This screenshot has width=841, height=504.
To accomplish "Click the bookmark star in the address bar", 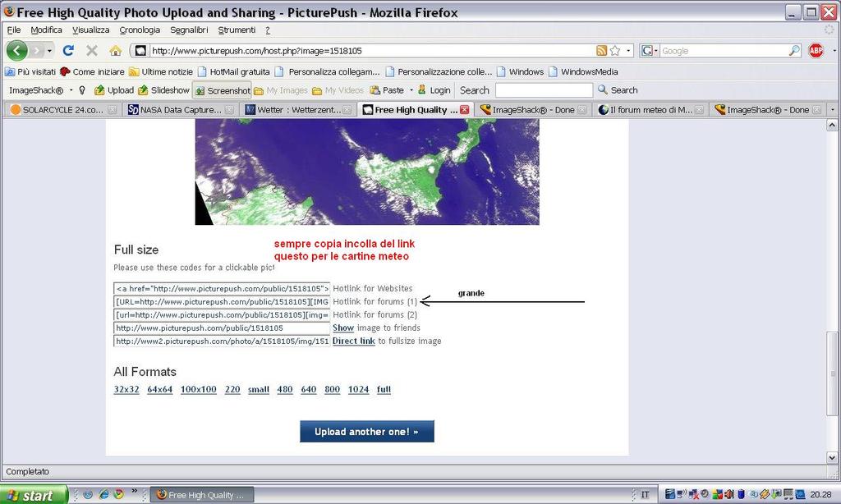I will click(615, 49).
